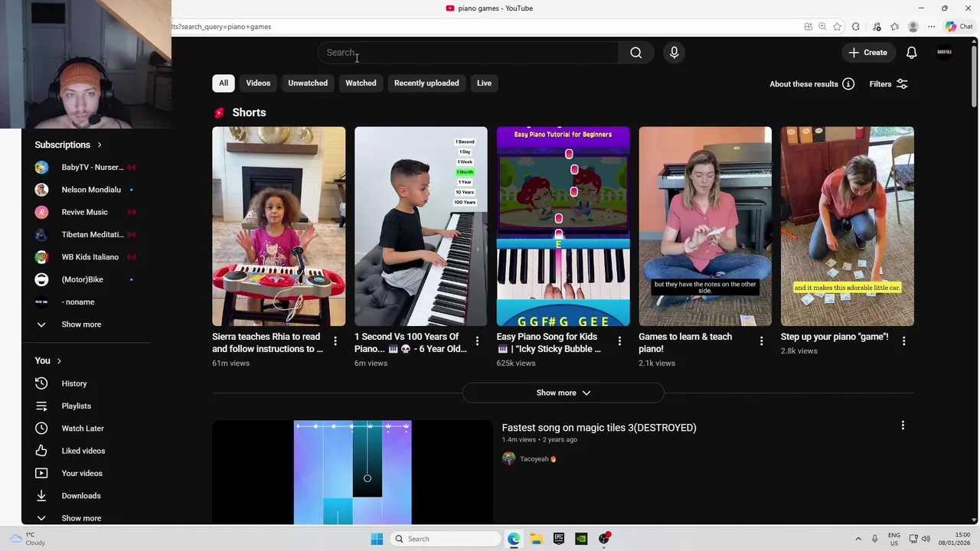Select the Videos filter chip
Viewport: 980px width, 551px height.
(x=258, y=83)
